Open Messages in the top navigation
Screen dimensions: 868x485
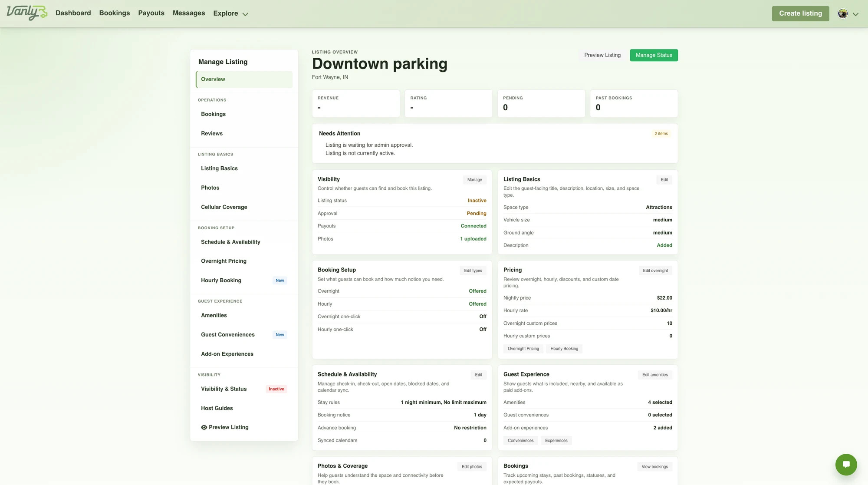click(x=189, y=13)
